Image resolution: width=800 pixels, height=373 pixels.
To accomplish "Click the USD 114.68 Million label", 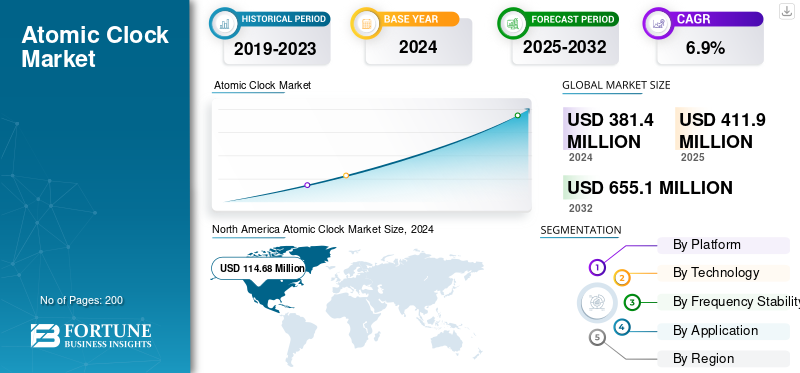I will click(259, 268).
